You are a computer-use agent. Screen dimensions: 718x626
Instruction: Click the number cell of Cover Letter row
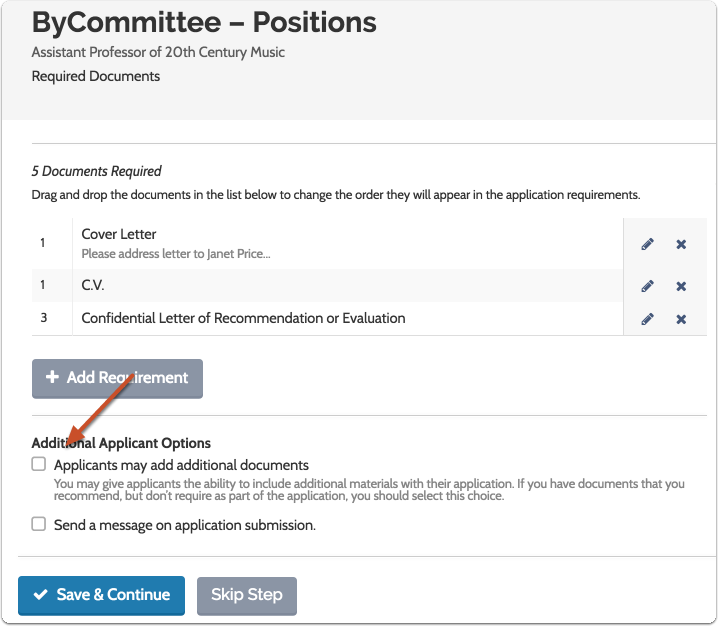43,243
